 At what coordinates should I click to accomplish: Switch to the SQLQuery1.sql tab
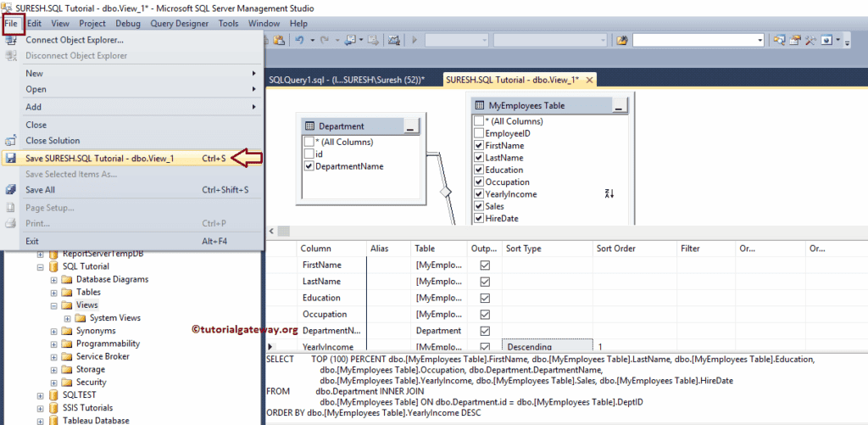point(347,80)
